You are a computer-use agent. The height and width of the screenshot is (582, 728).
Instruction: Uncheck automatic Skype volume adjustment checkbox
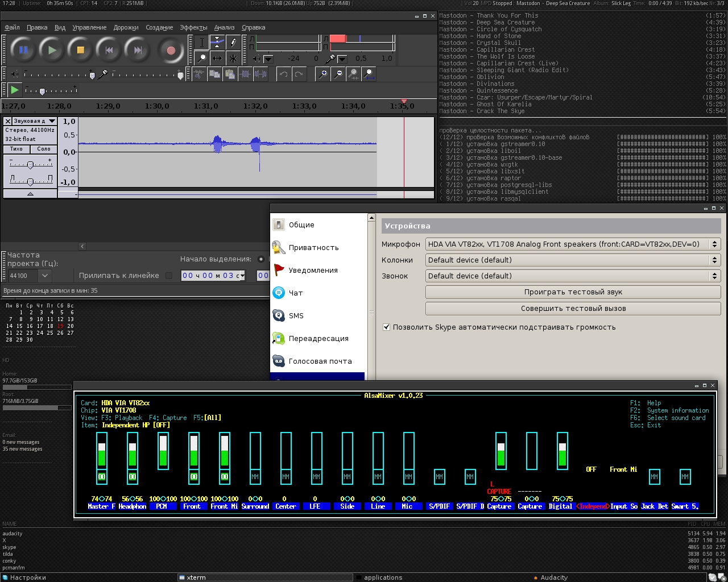click(387, 327)
